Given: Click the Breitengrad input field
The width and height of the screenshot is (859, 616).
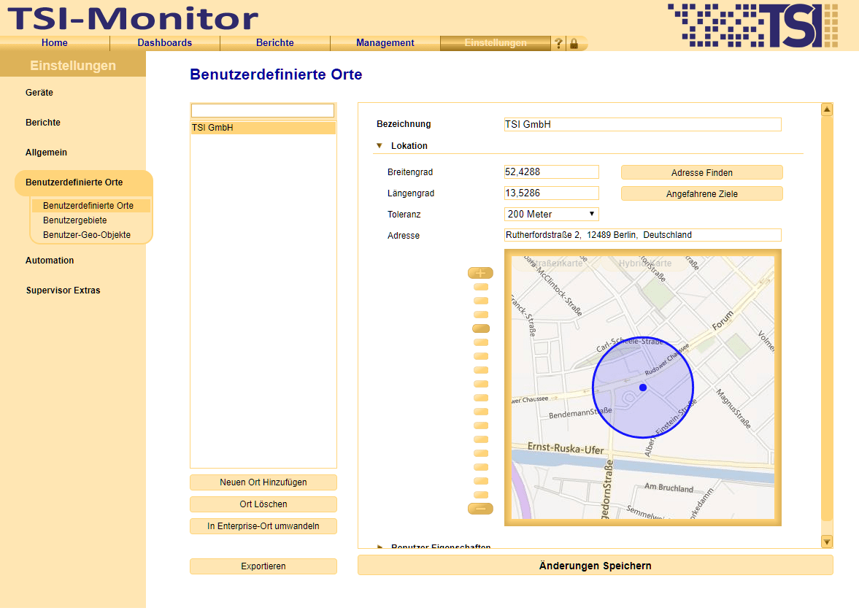Looking at the screenshot, I should 551,172.
